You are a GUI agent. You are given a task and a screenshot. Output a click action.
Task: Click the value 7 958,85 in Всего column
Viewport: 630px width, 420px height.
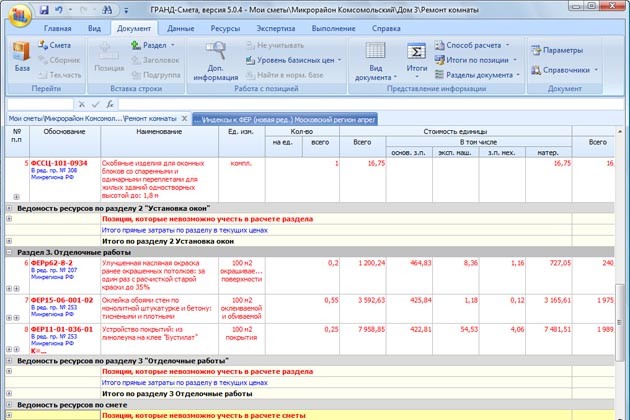coord(371,329)
